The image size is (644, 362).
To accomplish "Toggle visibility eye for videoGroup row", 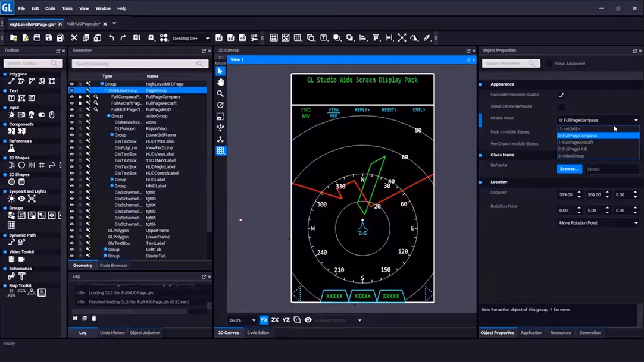I will [x=72, y=116].
